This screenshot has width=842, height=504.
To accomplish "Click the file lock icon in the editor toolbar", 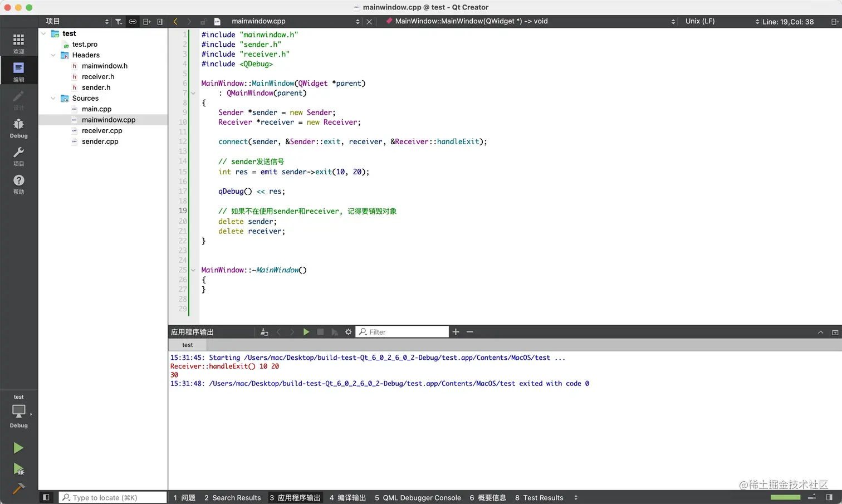I will pos(203,22).
